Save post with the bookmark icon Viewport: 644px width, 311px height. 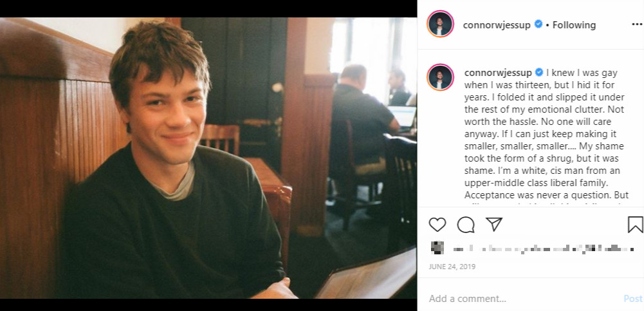[x=635, y=224]
